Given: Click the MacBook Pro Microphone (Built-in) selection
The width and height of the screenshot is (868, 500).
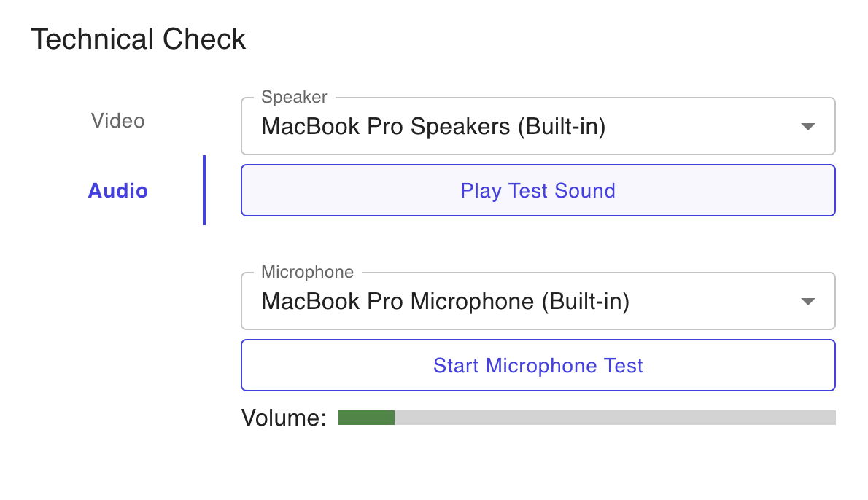Looking at the screenshot, I should 445,302.
